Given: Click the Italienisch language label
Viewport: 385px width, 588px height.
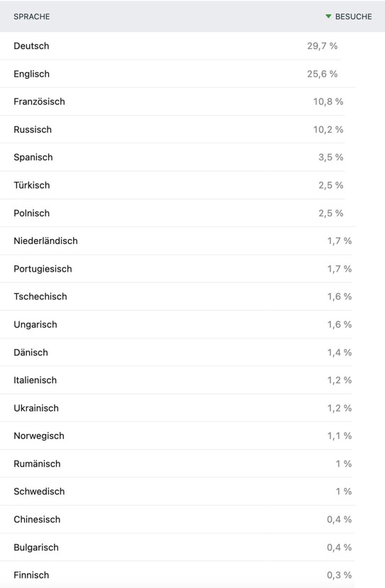Looking at the screenshot, I should pos(35,380).
